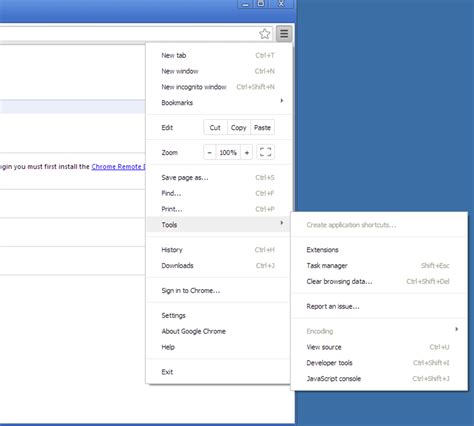474x426 pixels.
Task: Expand the Bookmarks submenu
Action: [x=218, y=102]
